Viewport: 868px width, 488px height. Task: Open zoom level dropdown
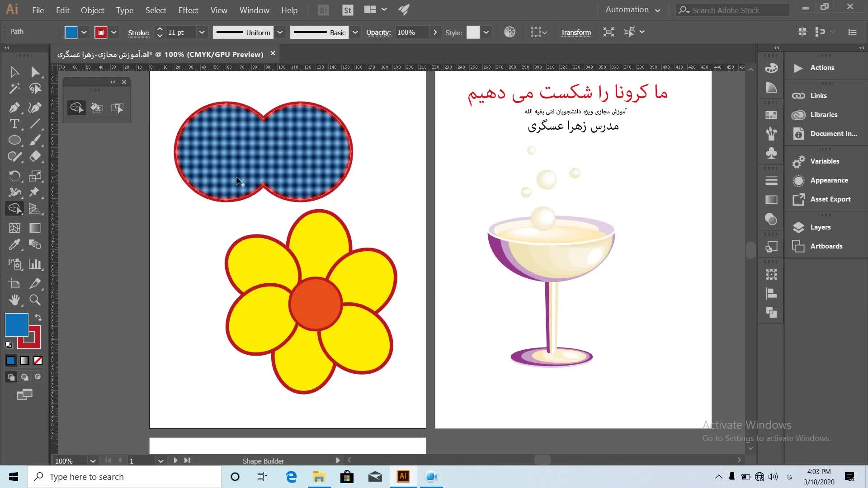93,461
